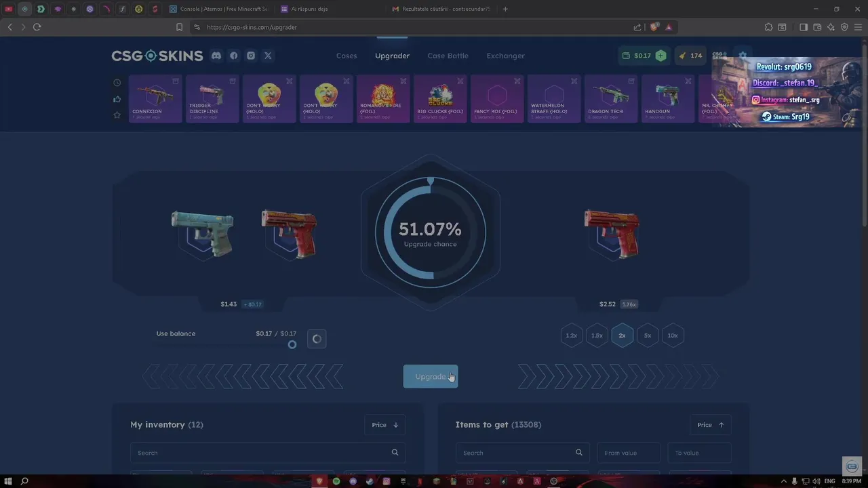Image resolution: width=868 pixels, height=488 pixels.
Task: Open the DRAGON TECH drop card
Action: pyautogui.click(x=611, y=99)
